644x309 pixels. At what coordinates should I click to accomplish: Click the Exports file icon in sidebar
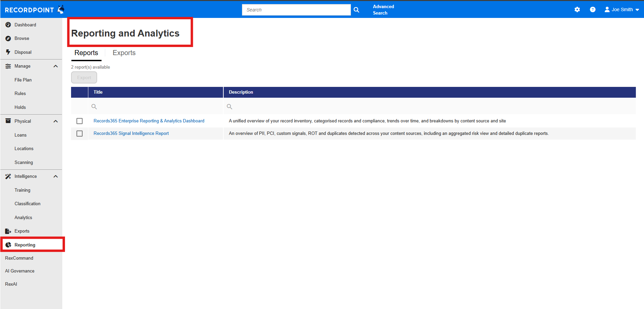pos(8,231)
